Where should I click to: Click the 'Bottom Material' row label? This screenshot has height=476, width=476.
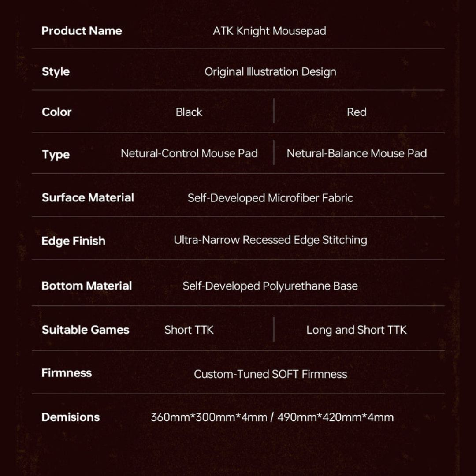(x=86, y=286)
